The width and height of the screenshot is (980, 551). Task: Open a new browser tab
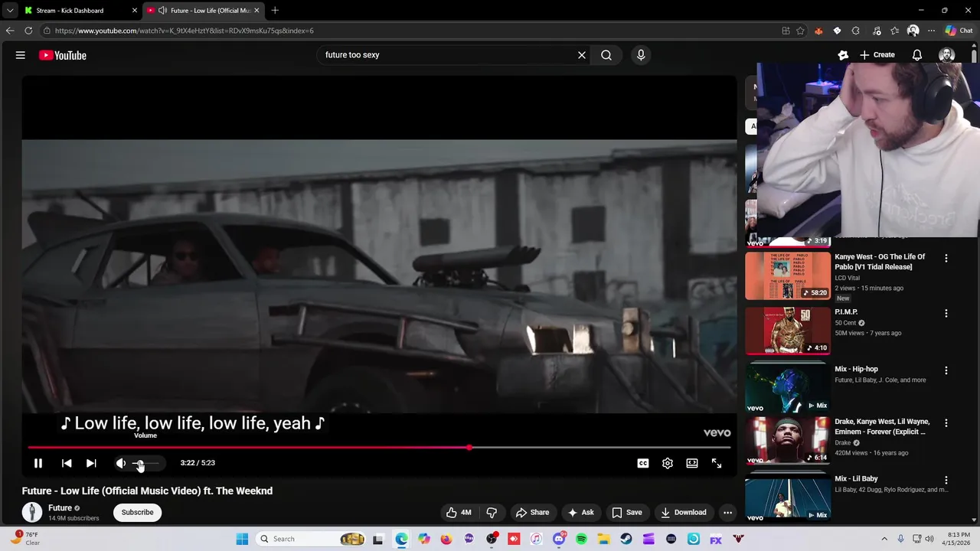click(275, 11)
